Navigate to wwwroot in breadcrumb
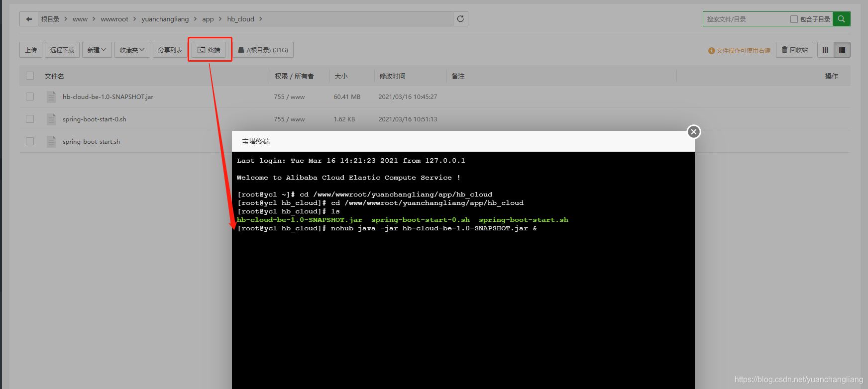This screenshot has height=389, width=868. pyautogui.click(x=114, y=19)
